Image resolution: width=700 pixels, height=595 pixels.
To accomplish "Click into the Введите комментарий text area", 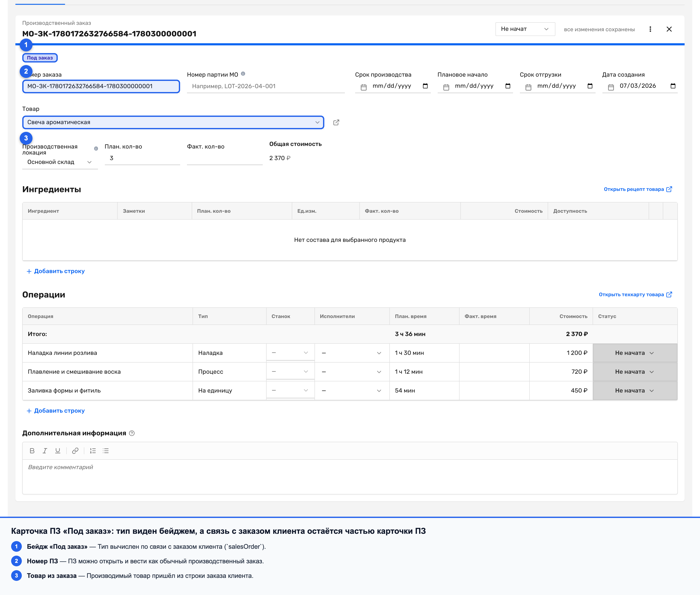I will point(350,477).
